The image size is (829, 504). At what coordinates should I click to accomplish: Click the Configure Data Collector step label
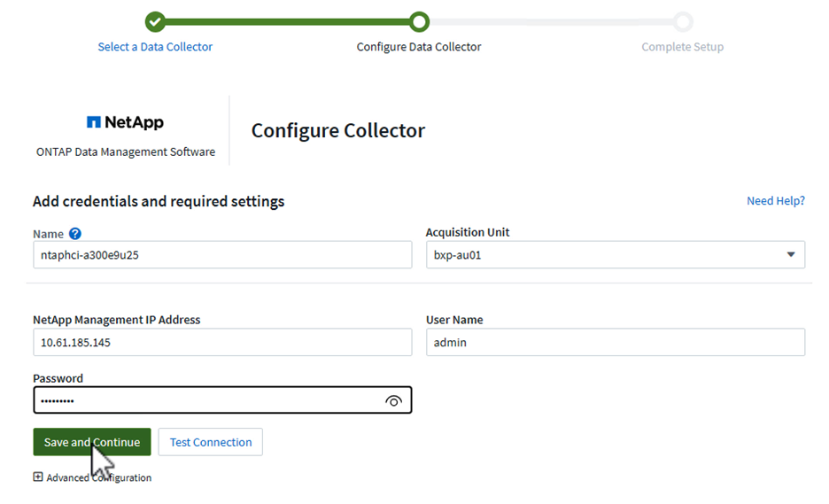[x=419, y=47]
